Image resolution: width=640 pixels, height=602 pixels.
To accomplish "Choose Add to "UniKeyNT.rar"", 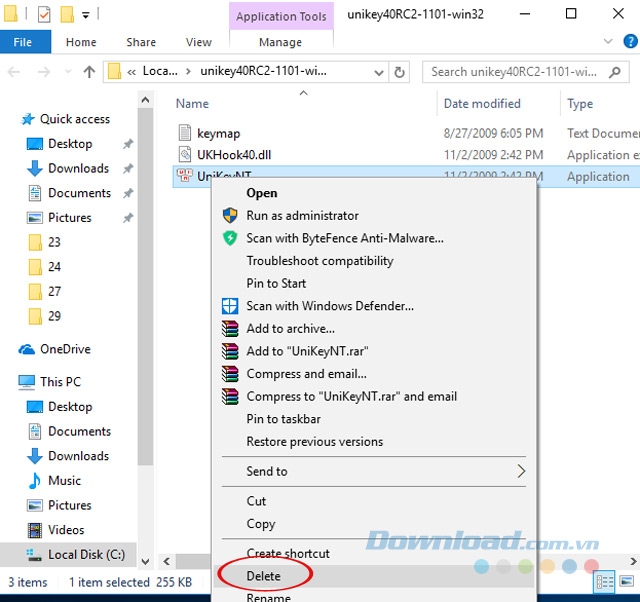I will tap(307, 351).
